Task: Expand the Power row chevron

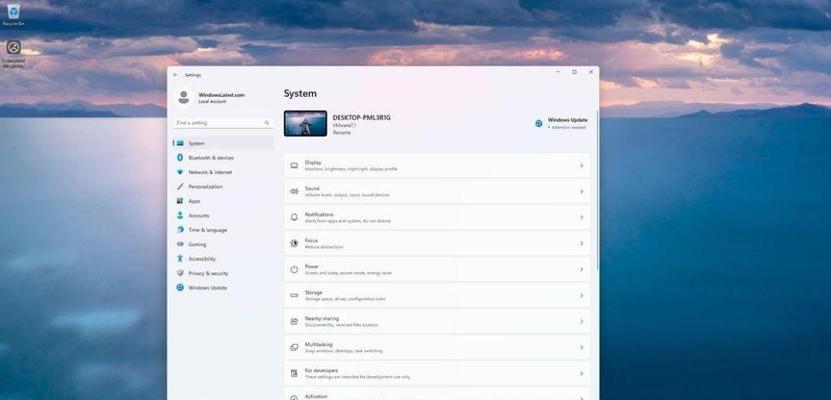Action: coord(581,269)
